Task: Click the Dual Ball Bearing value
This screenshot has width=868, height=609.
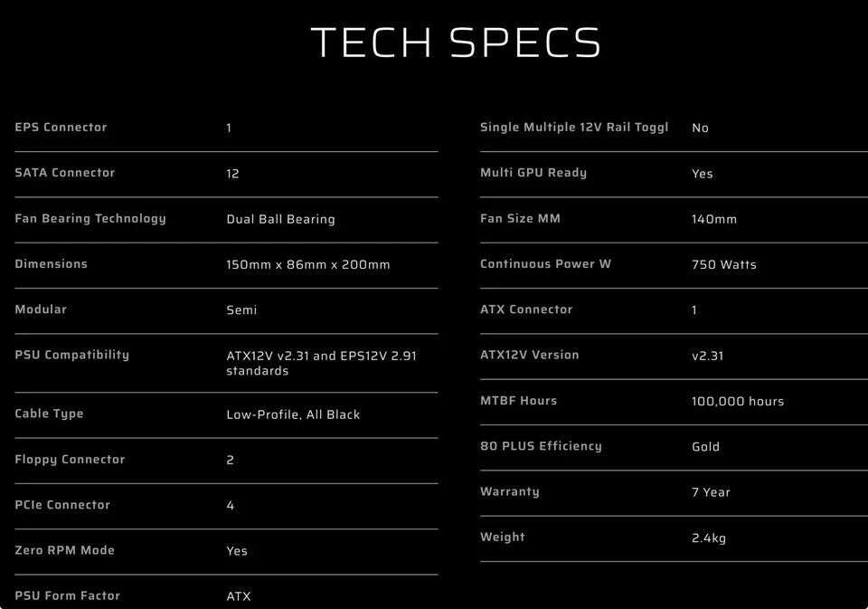Action: coord(280,219)
